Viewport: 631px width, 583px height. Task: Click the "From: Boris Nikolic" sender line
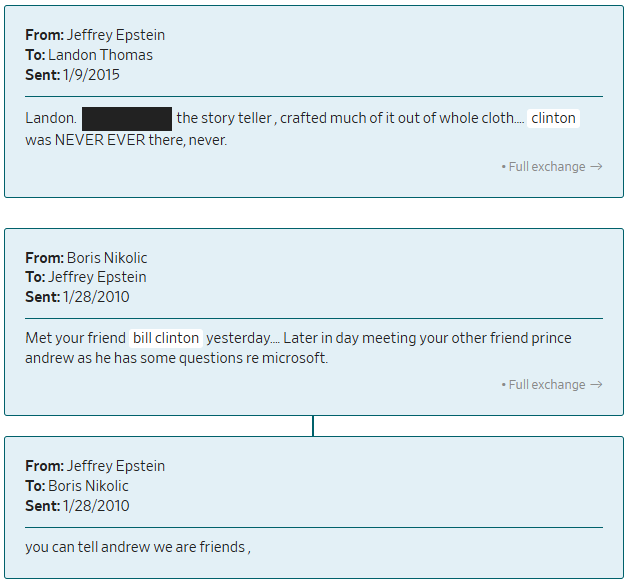click(x=86, y=258)
